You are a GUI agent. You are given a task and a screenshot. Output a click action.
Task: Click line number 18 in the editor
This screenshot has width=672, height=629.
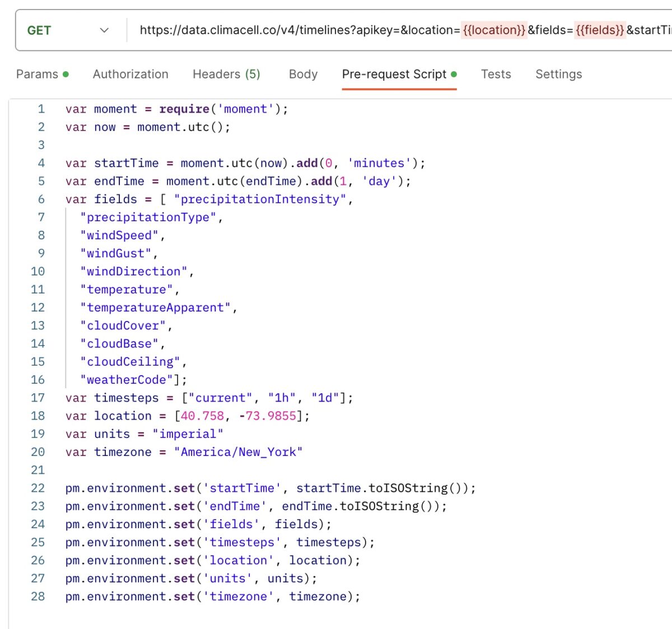tap(37, 416)
